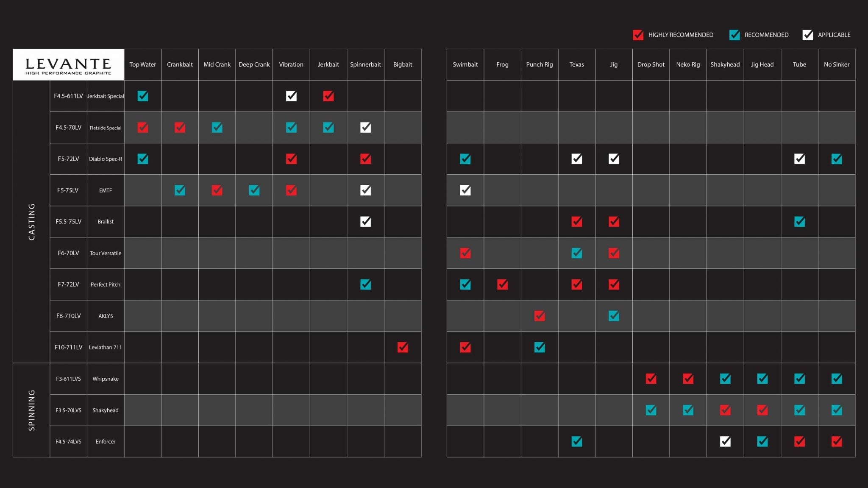Click the F6-70LV rod model label
868x488 pixels.
[x=68, y=253]
